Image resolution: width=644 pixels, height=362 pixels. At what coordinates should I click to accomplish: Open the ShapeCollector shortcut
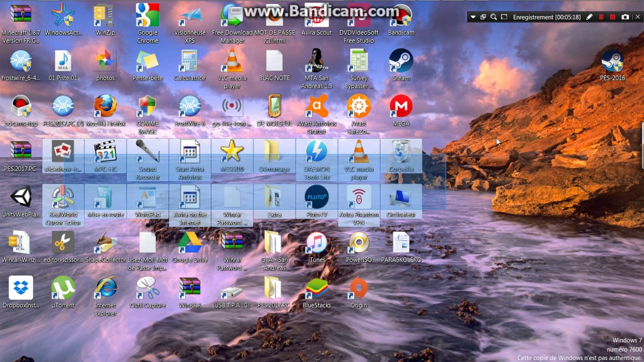click(105, 242)
